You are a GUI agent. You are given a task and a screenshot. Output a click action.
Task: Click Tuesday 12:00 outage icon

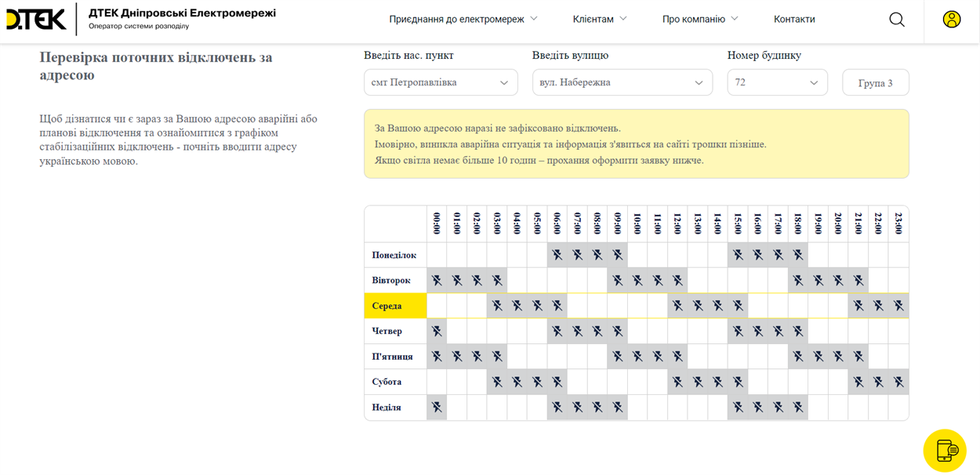click(677, 280)
